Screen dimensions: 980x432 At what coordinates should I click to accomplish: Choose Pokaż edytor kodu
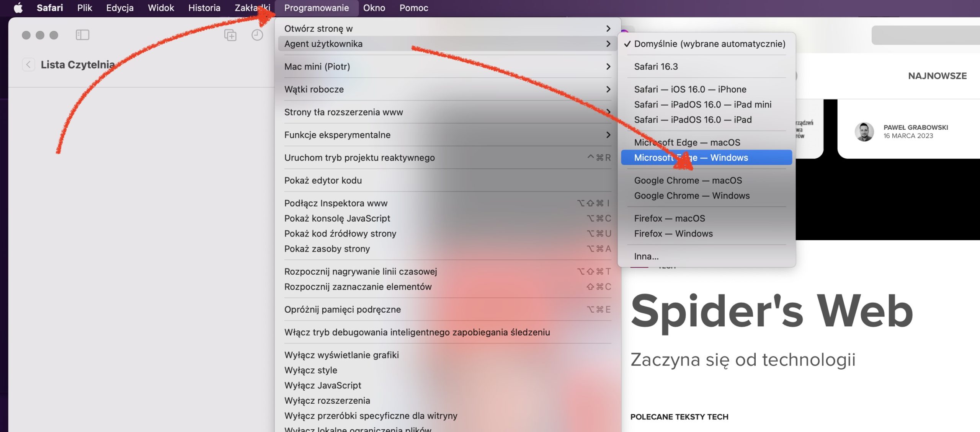coord(447,180)
